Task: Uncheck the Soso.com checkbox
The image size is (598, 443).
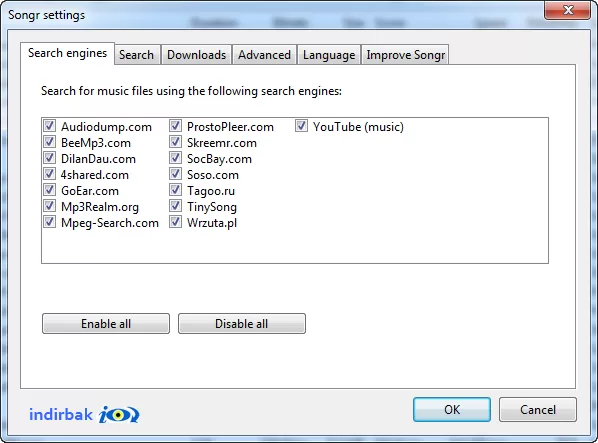Action: coord(175,174)
